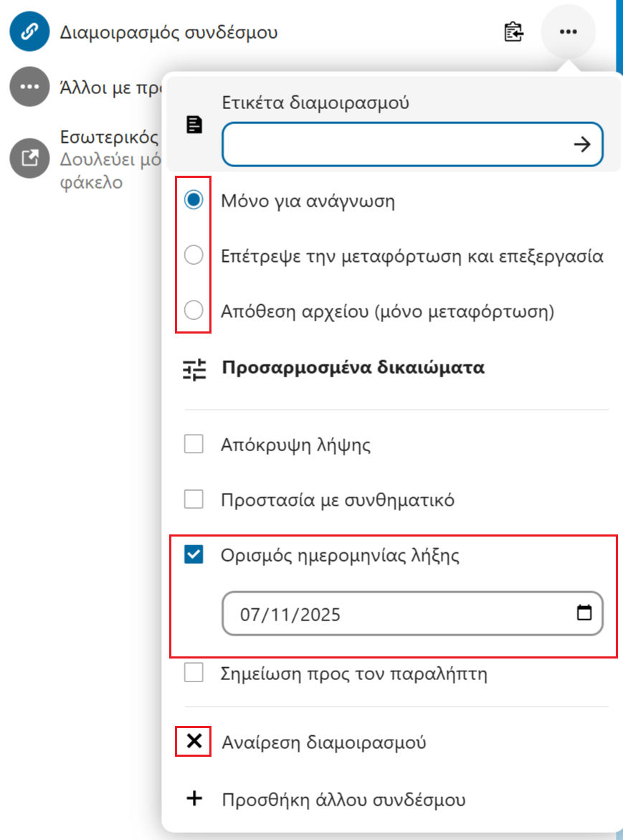Uncheck 'Ορισμός ημερομηνίας λήξης' checkbox
Image resolution: width=623 pixels, height=840 pixels.
coord(194,555)
